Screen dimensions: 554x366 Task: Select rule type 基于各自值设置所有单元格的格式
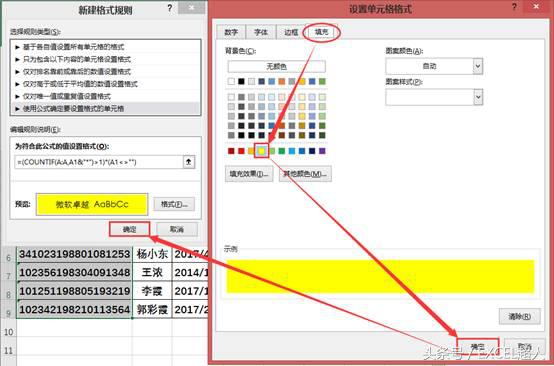click(106, 47)
